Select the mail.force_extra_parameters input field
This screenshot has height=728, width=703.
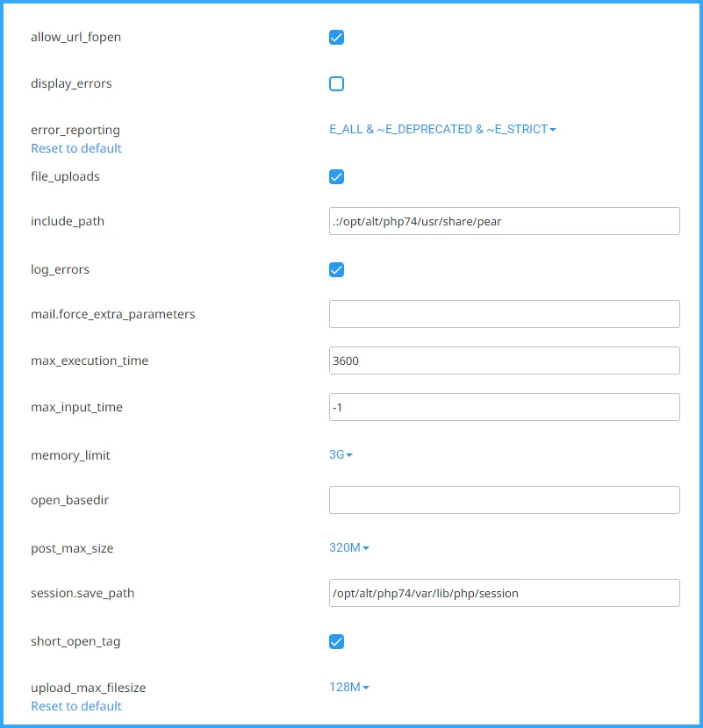click(505, 313)
